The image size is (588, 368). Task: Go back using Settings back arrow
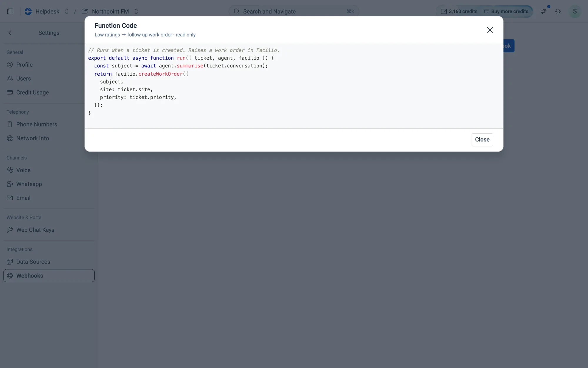[x=10, y=33]
